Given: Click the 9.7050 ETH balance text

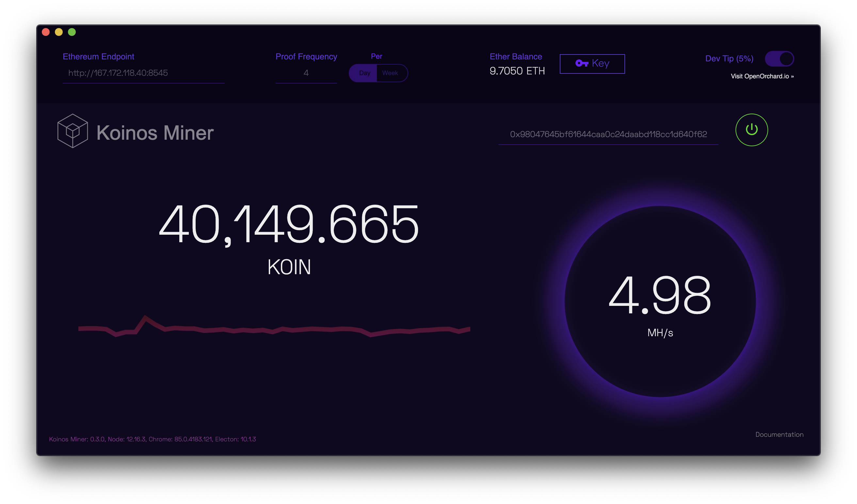Looking at the screenshot, I should (x=517, y=71).
